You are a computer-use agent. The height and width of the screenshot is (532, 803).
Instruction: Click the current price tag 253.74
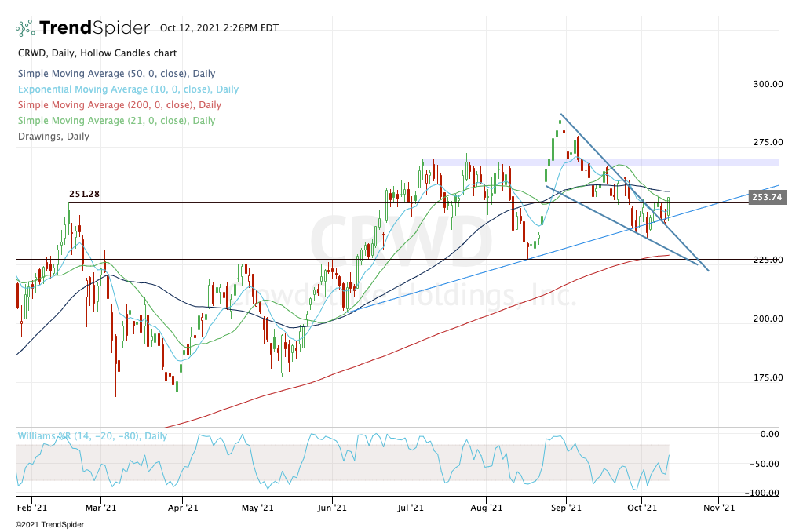767,197
